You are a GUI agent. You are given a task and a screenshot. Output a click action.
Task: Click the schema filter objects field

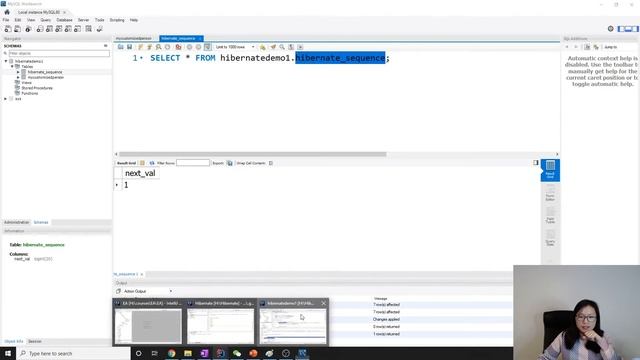pyautogui.click(x=59, y=53)
